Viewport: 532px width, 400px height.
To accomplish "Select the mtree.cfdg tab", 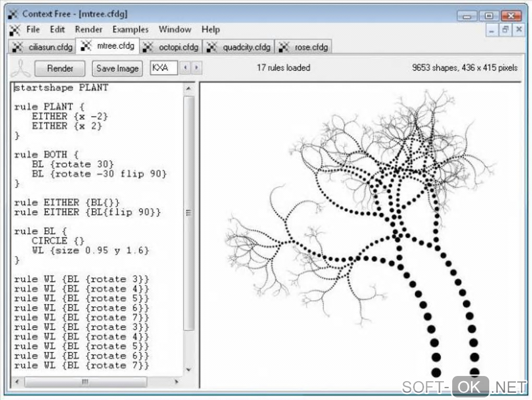I will coord(107,45).
